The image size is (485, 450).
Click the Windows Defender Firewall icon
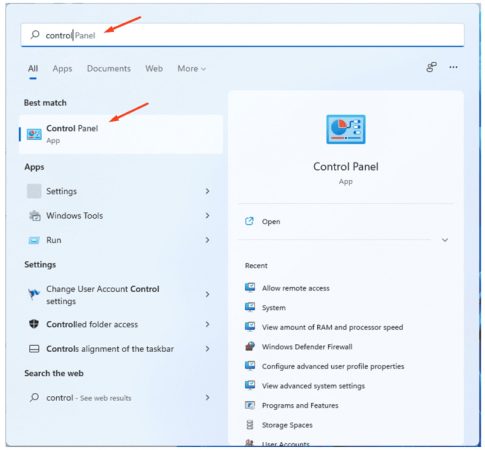(250, 346)
